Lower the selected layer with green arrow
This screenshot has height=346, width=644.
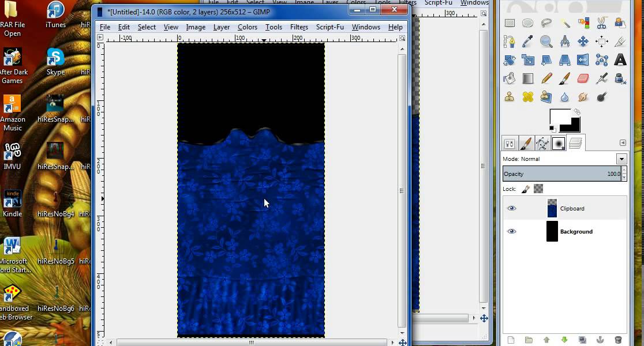tap(564, 340)
